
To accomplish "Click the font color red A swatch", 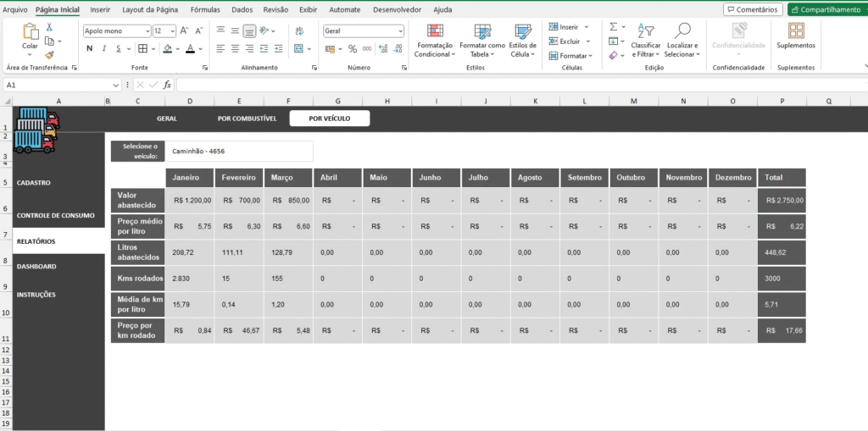I will pyautogui.click(x=189, y=49).
